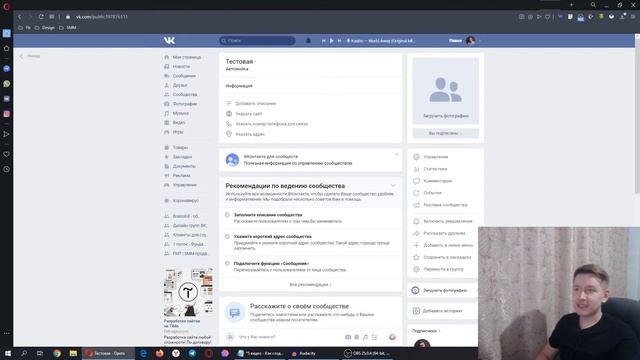Viewport: 640px width, 360px height.
Task: Play the music track in VK header
Action: [331, 40]
